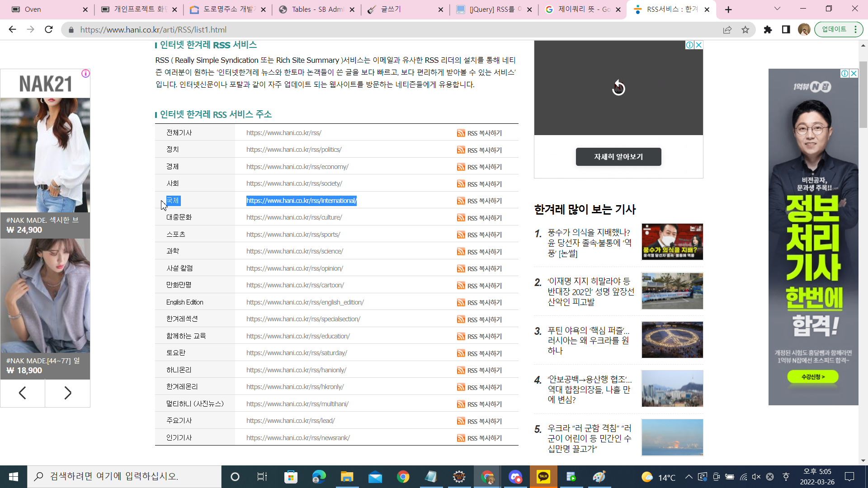Open the share page icon in address bar

coord(727,30)
